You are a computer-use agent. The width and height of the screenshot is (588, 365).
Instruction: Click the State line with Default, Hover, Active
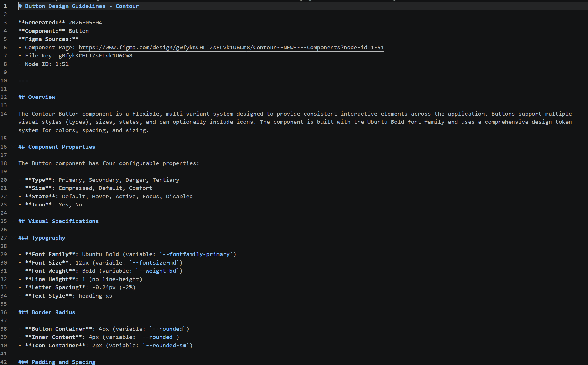coord(106,197)
